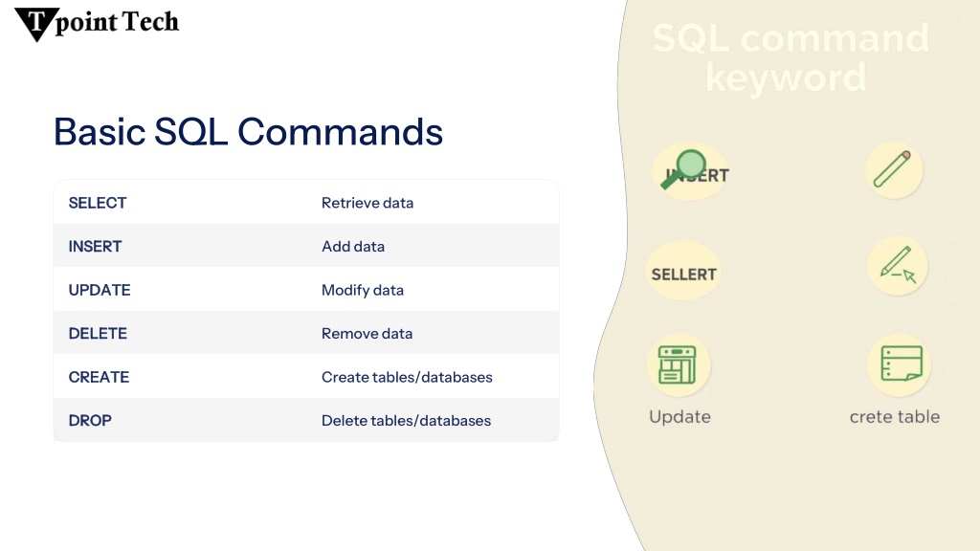Click the green magnifying glass icon
Screen dimensions: 980x551
pos(683,168)
